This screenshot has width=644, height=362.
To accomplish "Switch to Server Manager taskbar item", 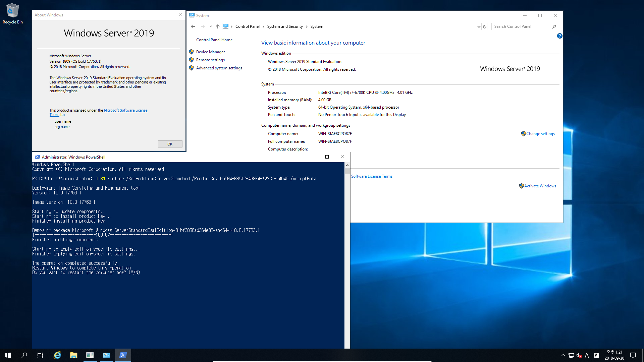I will [90, 355].
